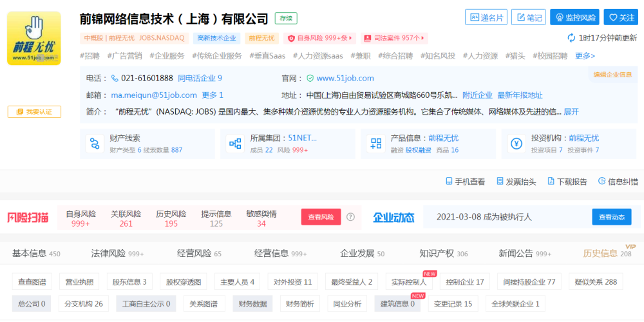Click the 产品信息 building icon
Viewport: 644px width, 322px height.
click(x=375, y=144)
